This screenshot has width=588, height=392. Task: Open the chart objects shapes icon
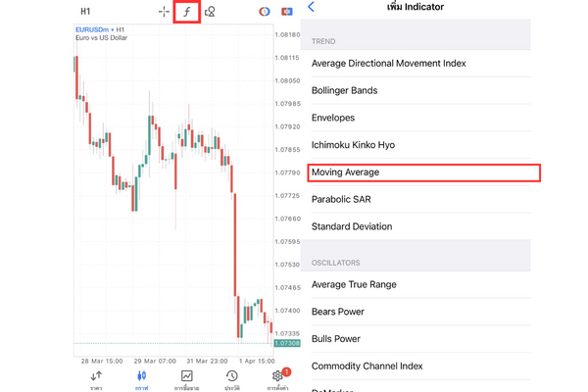[x=211, y=12]
